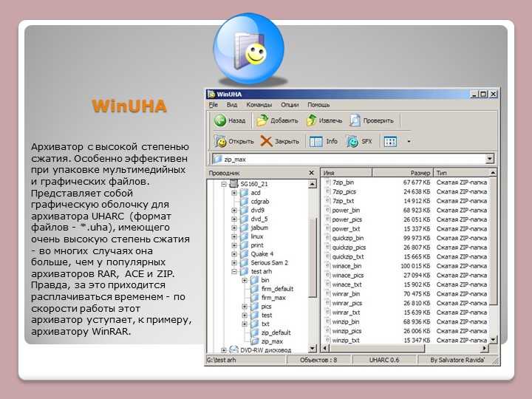Select the quickzip_txt file name
532x399 pixels.
(348, 256)
